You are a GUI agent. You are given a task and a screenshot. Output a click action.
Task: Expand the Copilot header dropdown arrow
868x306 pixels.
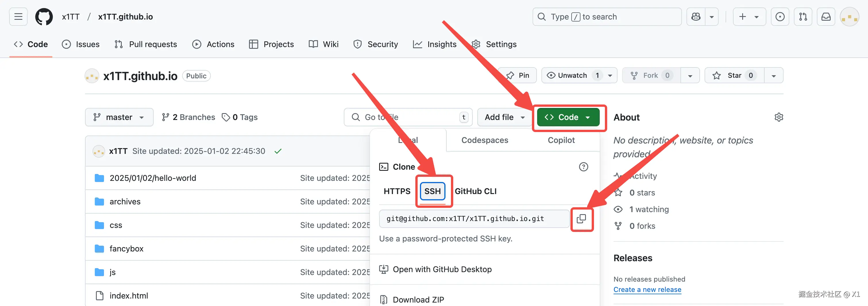coord(712,16)
